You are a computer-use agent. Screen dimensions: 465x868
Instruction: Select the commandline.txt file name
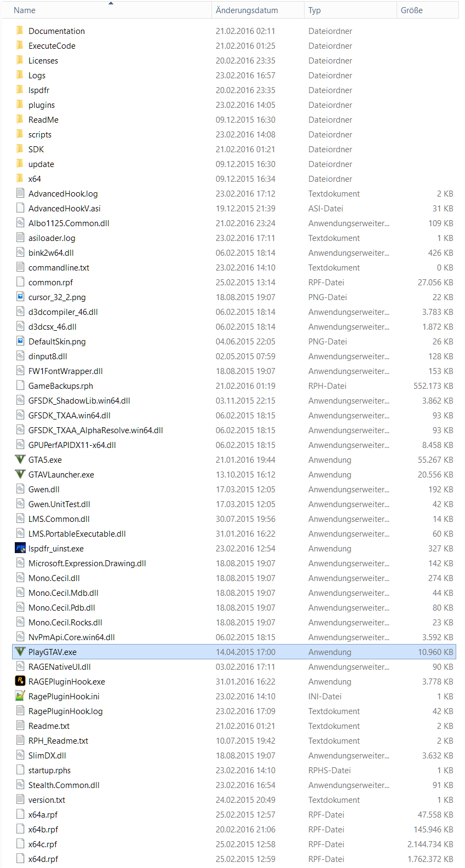(59, 268)
